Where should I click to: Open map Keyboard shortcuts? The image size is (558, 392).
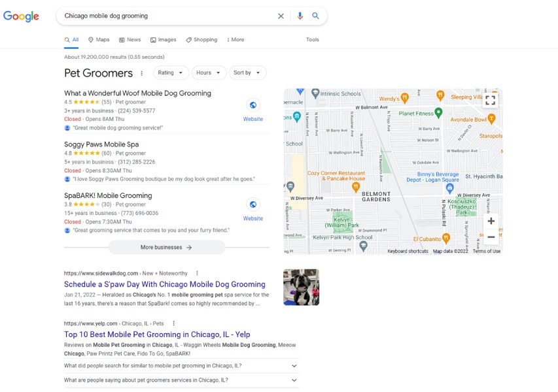[x=408, y=252]
